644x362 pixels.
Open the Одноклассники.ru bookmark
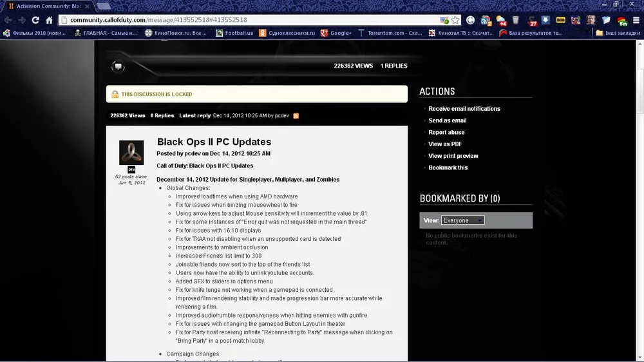tap(287, 33)
